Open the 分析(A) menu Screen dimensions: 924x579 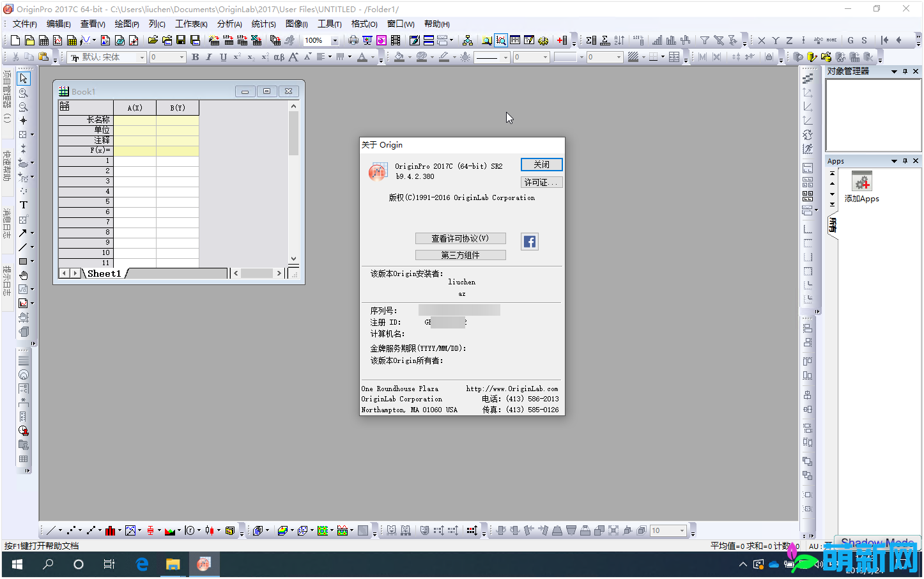tap(229, 24)
